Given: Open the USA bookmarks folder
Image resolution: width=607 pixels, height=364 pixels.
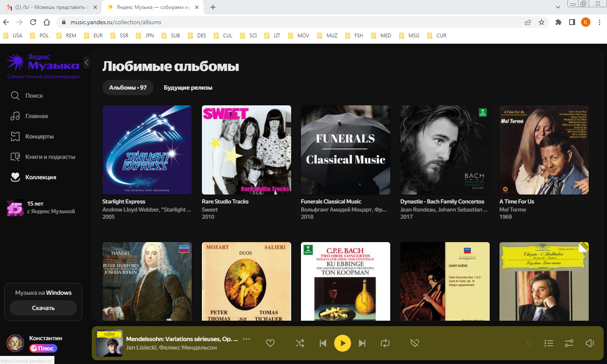Looking at the screenshot, I should [x=13, y=36].
